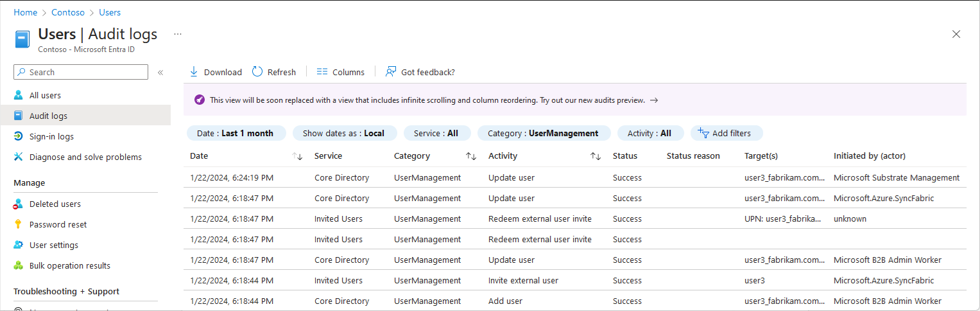Screen dimensions: 980x311
Task: Sort by the Category column arrows
Action: pyautogui.click(x=471, y=156)
